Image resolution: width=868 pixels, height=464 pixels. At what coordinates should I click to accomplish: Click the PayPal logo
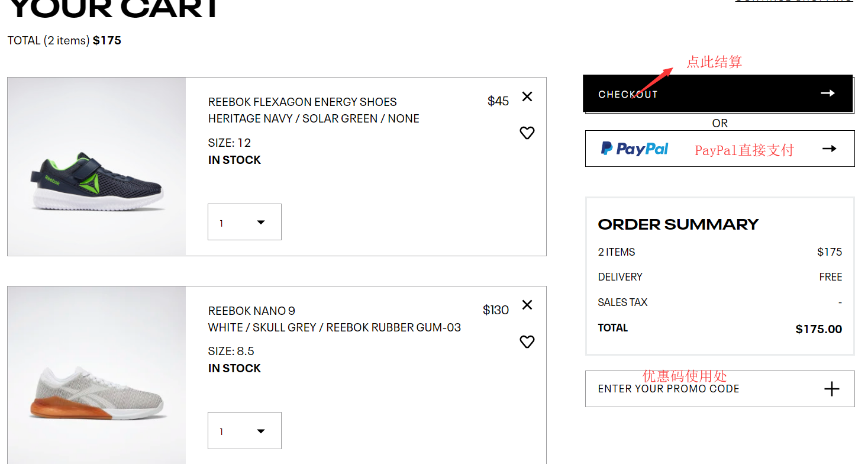point(635,149)
